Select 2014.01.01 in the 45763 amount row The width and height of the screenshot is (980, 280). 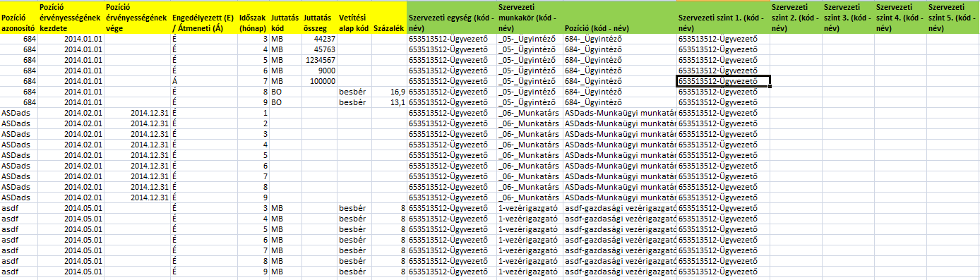(71, 49)
